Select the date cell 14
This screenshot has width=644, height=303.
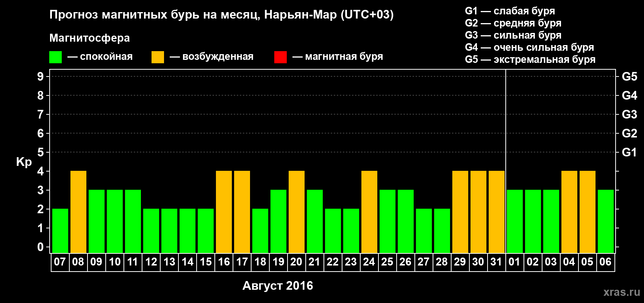click(x=187, y=262)
